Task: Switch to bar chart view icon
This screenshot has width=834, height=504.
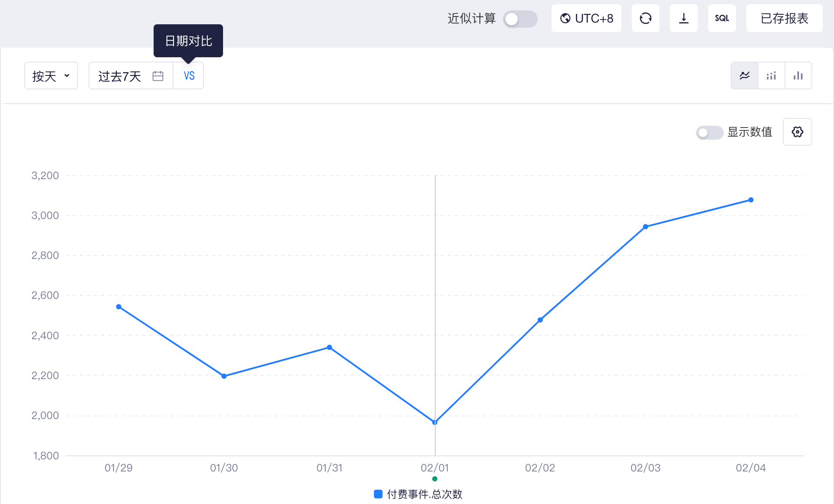Action: 798,75
